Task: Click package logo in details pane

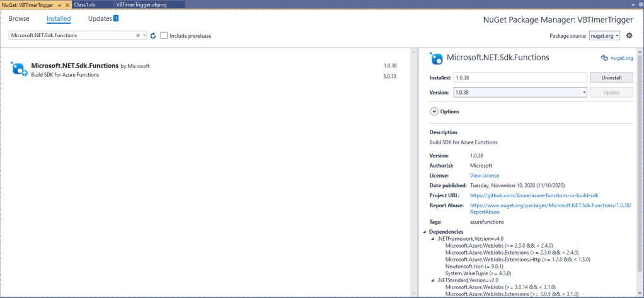Action: [436, 58]
